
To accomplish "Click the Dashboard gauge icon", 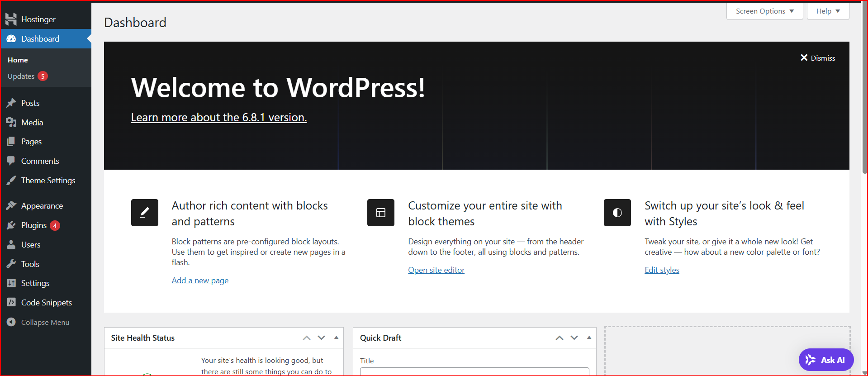I will pyautogui.click(x=11, y=39).
